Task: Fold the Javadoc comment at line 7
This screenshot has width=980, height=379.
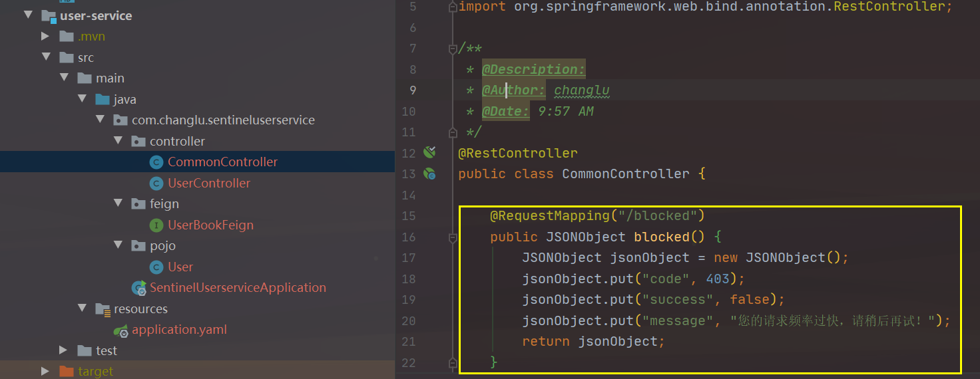Action: tap(453, 48)
